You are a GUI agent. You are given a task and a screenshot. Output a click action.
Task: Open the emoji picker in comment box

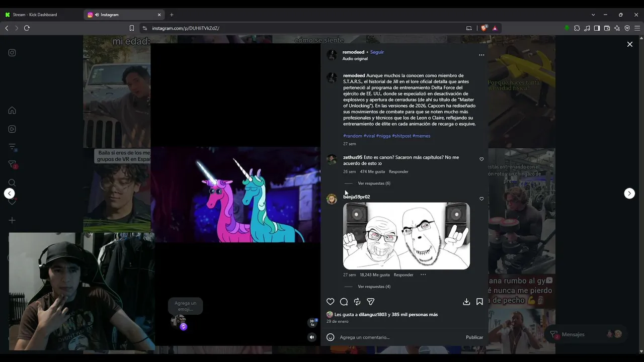[x=331, y=337]
